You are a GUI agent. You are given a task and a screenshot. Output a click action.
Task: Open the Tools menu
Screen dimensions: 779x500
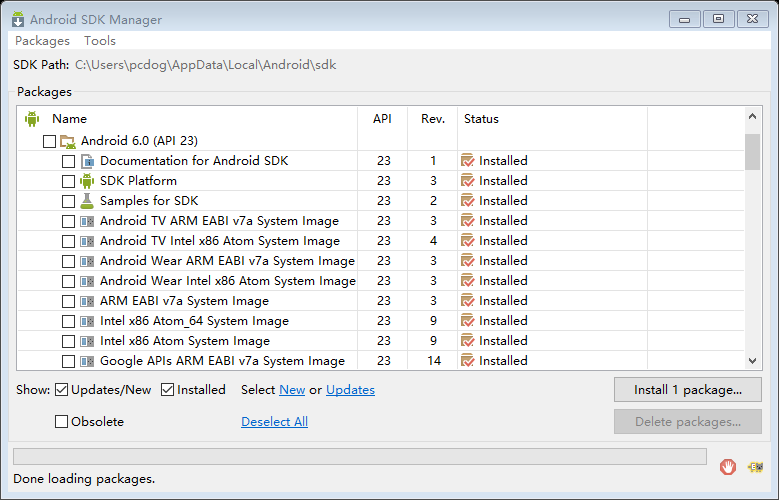(x=100, y=41)
